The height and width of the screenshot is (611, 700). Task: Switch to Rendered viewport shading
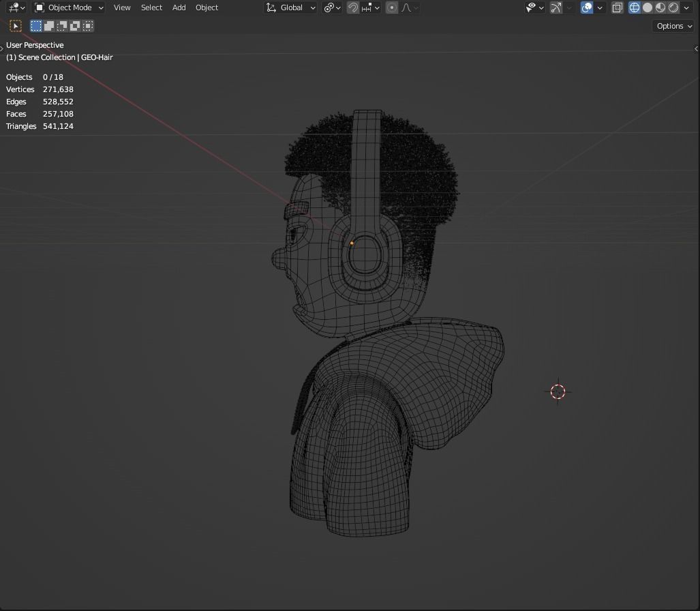pos(673,8)
